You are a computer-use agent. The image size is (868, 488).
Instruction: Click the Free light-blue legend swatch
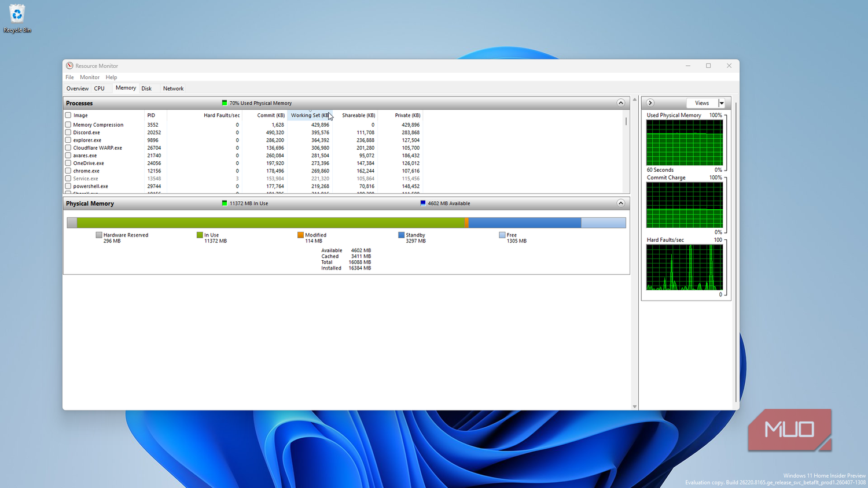click(x=502, y=235)
